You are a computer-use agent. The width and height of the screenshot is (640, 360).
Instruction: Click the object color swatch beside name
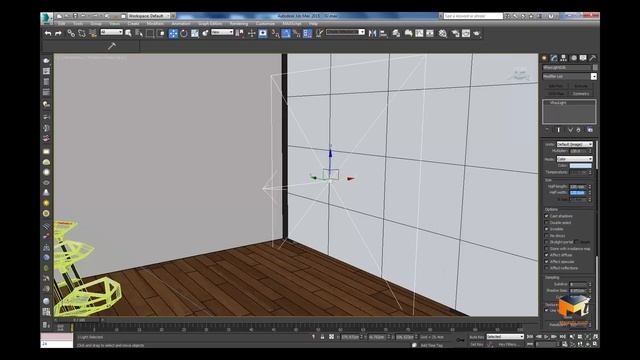595,67
